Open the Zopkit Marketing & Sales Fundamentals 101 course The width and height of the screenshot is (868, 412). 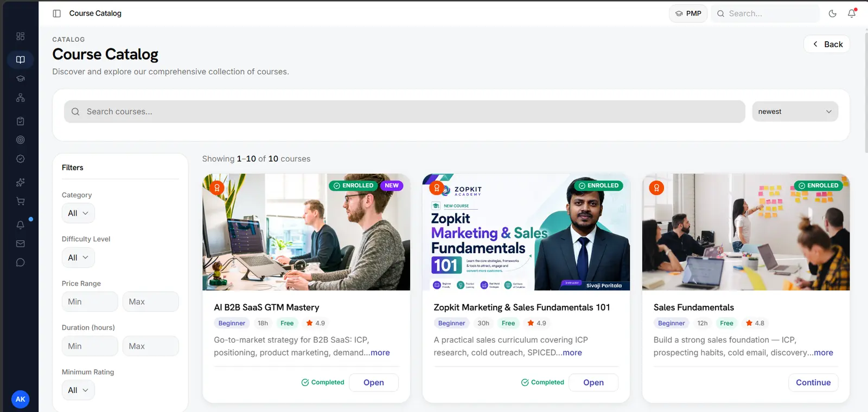click(593, 383)
